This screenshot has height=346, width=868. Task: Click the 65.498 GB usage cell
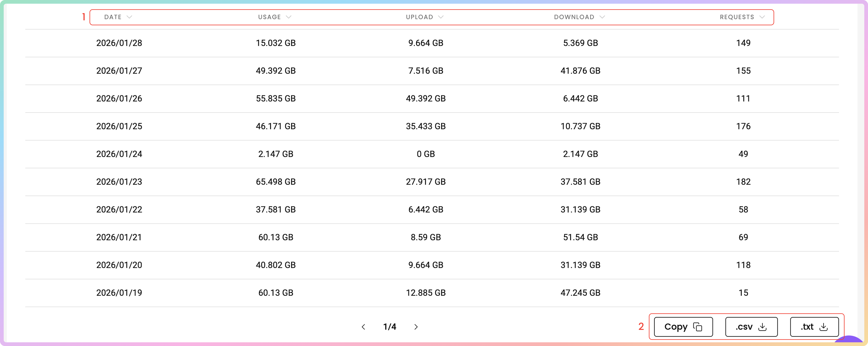(x=275, y=182)
